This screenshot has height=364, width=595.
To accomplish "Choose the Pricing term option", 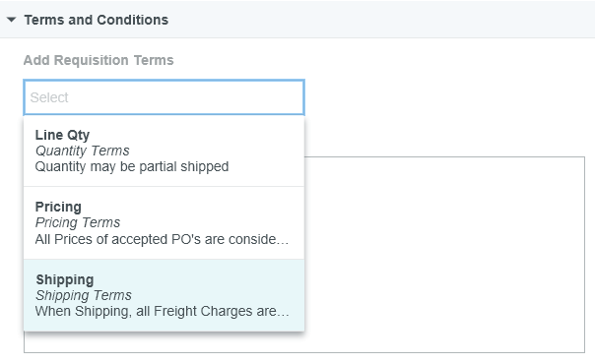I will [x=164, y=222].
